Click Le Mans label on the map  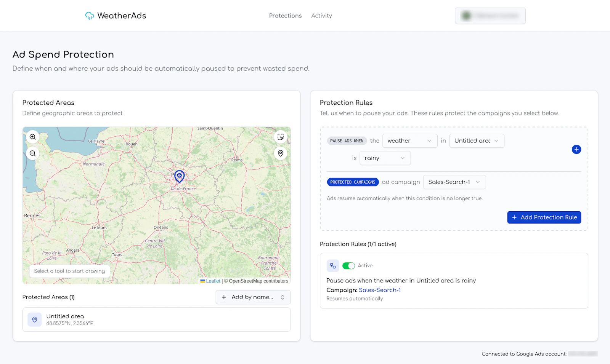point(100,228)
